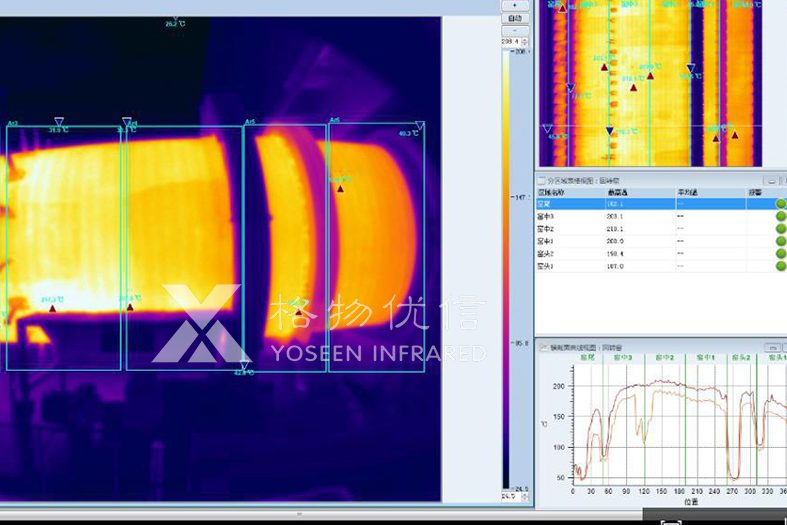Image resolution: width=787 pixels, height=525 pixels.
Task: Select the 窑中3 row in the zone table
Action: point(640,216)
